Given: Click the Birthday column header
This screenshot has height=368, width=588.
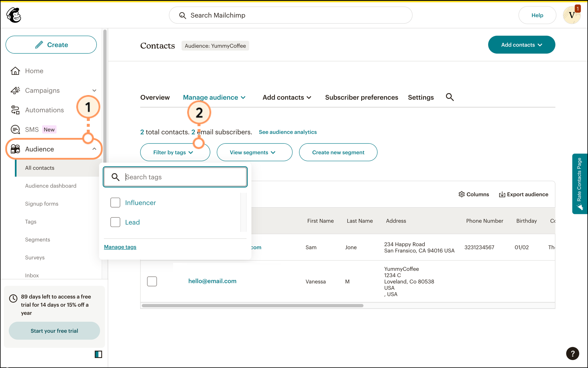Looking at the screenshot, I should pyautogui.click(x=526, y=221).
